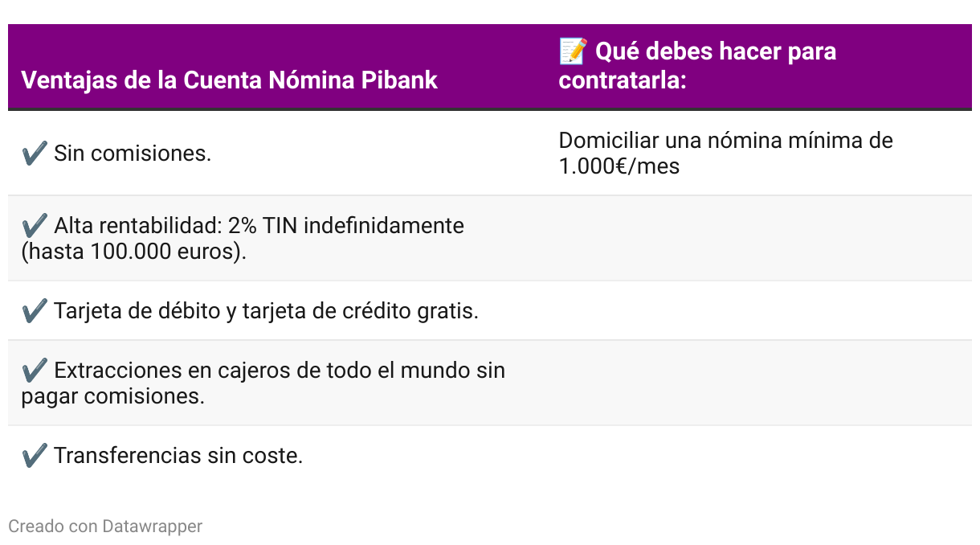The image size is (980, 545).
Task: Click Ventajas de la Cuenta Nómina Pibank header
Action: (x=230, y=80)
